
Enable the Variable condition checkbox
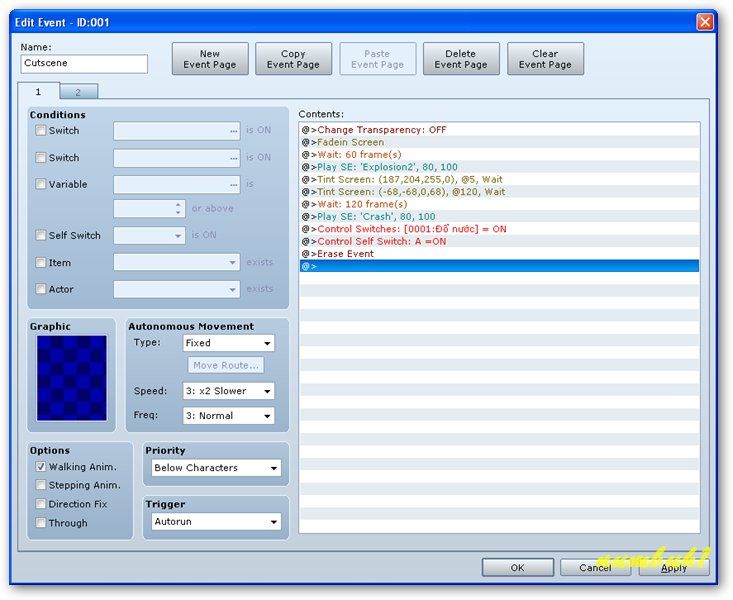click(x=41, y=184)
